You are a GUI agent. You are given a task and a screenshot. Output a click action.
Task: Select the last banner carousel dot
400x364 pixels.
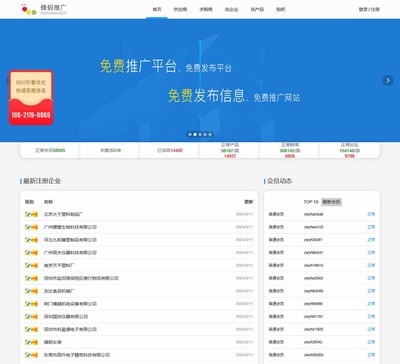210,135
